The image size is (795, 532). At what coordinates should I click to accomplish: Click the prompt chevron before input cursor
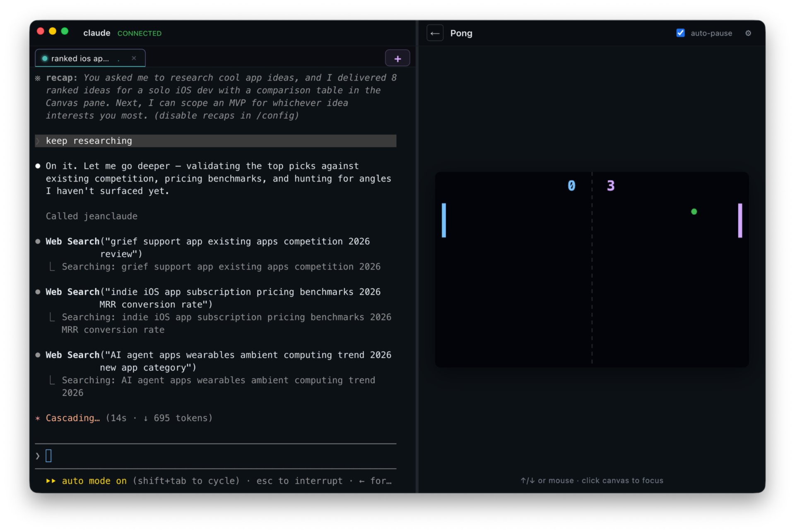(38, 456)
